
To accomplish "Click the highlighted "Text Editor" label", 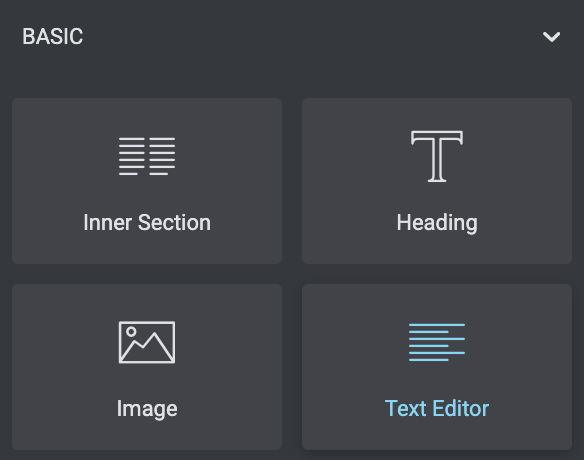I will click(437, 408).
